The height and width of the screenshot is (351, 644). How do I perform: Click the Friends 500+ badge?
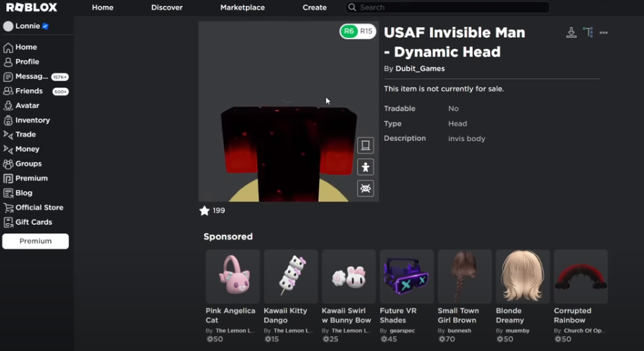pos(60,92)
